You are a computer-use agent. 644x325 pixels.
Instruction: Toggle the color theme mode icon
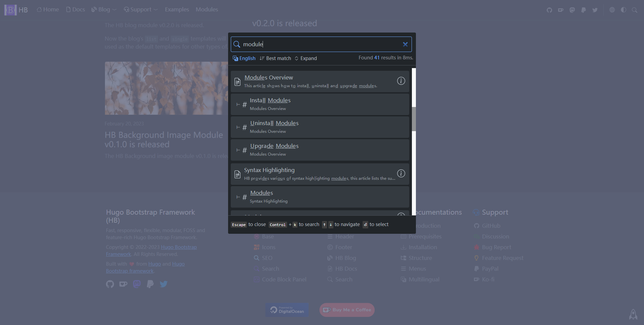(623, 10)
